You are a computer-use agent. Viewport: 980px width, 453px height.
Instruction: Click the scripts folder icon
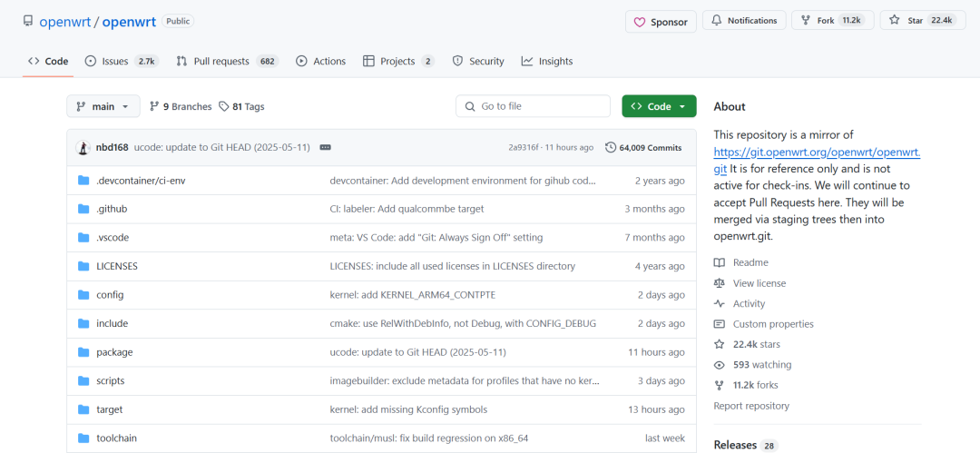(83, 380)
